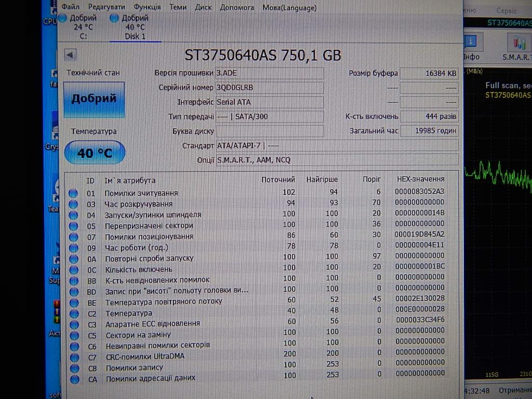Click the status icon for attribute BB
This screenshot has height=399, width=532.
[x=74, y=281]
